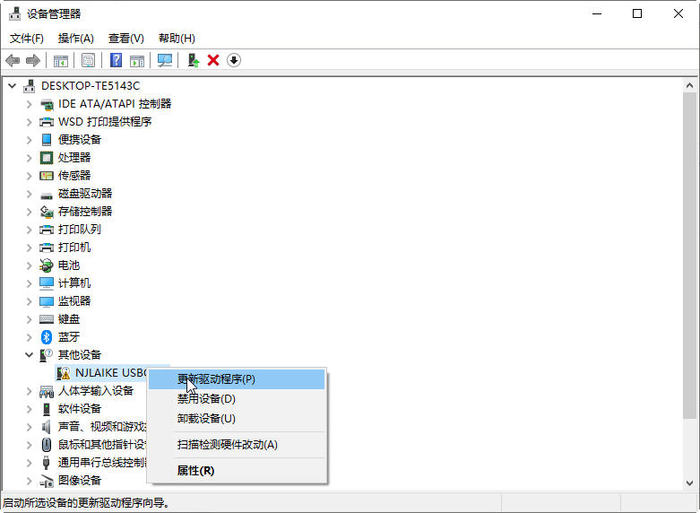Screen dimensions: 700x513
Task: Click the red X uninstall device icon
Action: click(213, 60)
